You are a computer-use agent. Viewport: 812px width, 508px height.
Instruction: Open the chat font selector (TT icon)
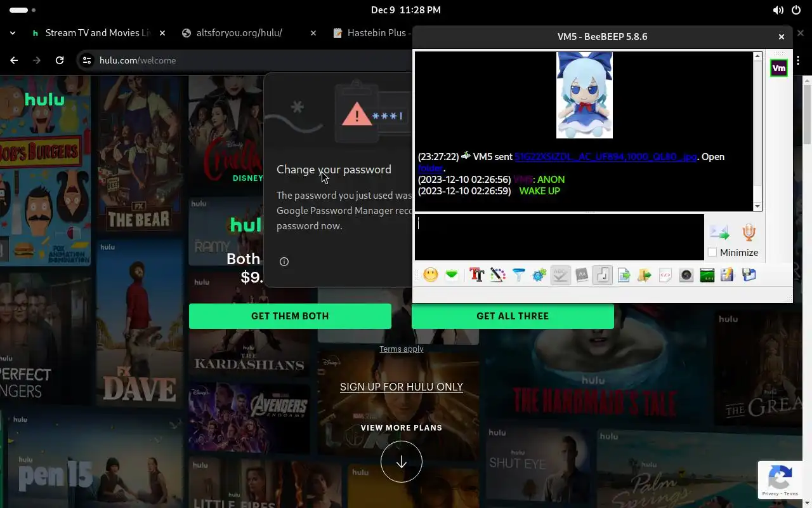coord(476,275)
